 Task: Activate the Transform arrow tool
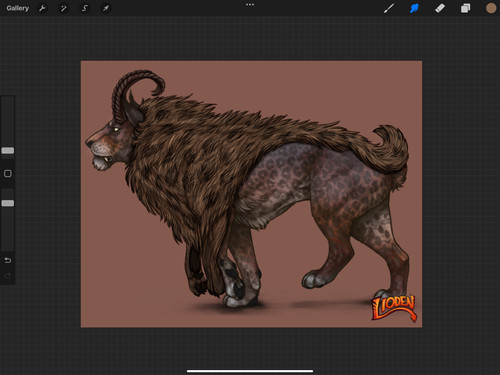coord(106,8)
